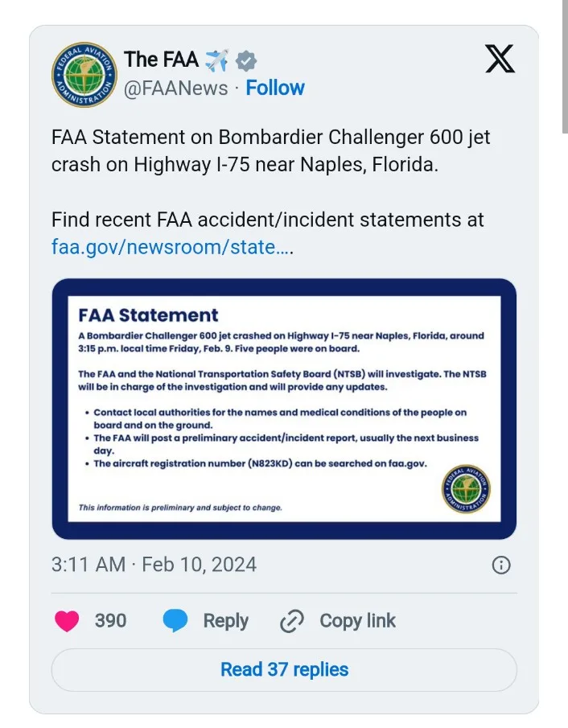Click the 3:11 AM Feb 10 timestamp
Viewport: 568px width, 728px height.
(x=154, y=564)
